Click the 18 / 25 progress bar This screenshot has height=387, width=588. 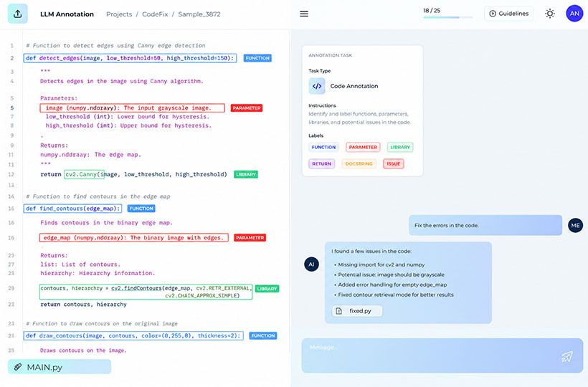point(447,17)
